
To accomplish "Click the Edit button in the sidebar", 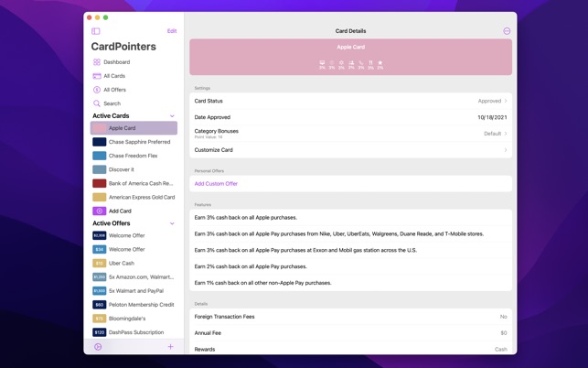I will [172, 31].
